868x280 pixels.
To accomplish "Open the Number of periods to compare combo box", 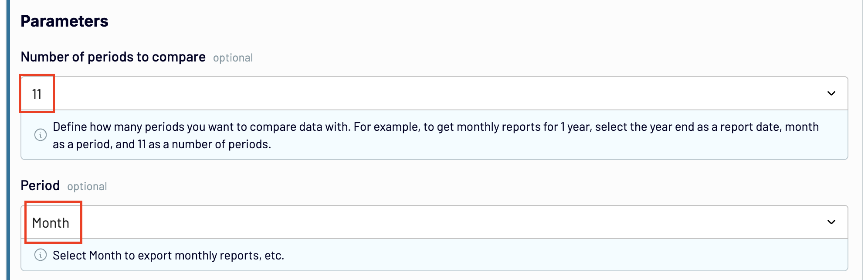I will (434, 93).
